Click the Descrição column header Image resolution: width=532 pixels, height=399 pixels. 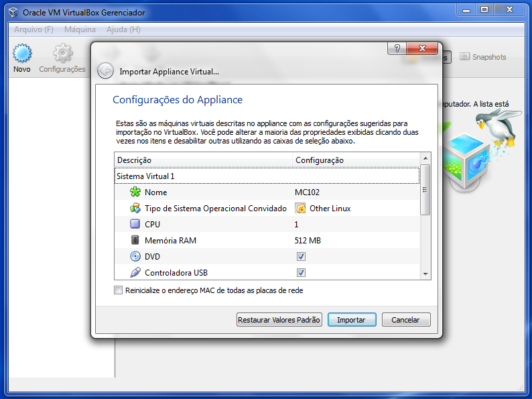204,160
